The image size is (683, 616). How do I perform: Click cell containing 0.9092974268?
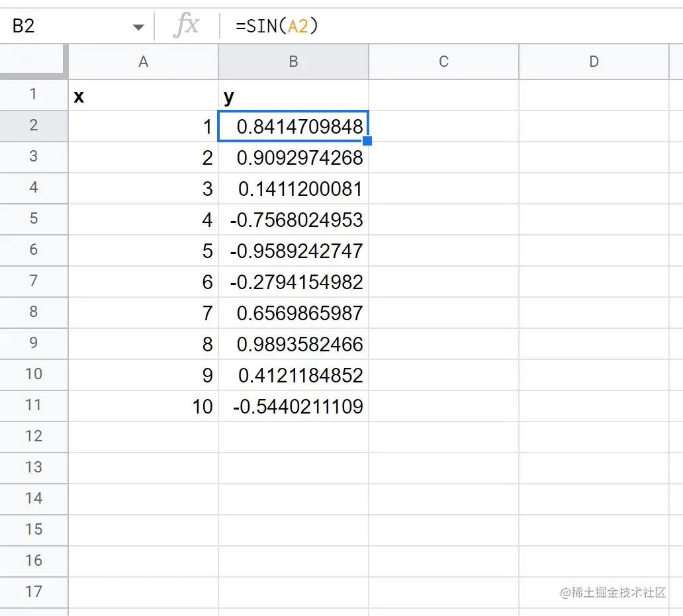click(x=294, y=157)
